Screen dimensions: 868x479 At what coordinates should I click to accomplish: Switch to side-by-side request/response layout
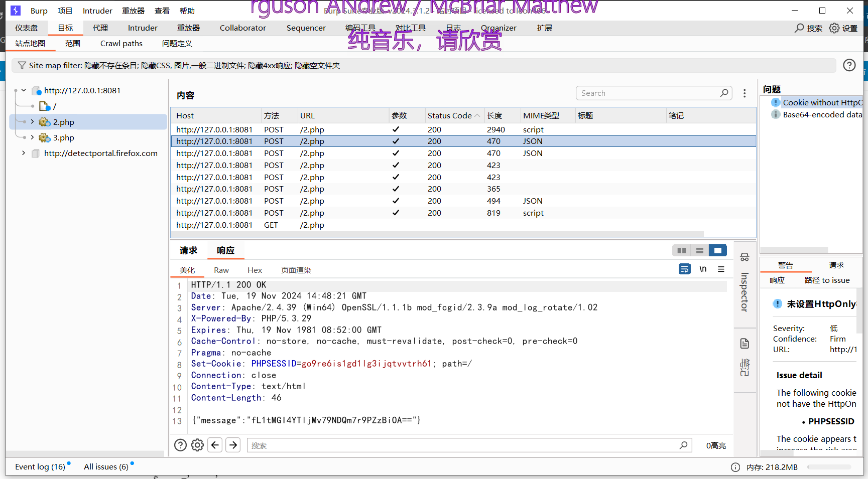click(x=681, y=250)
